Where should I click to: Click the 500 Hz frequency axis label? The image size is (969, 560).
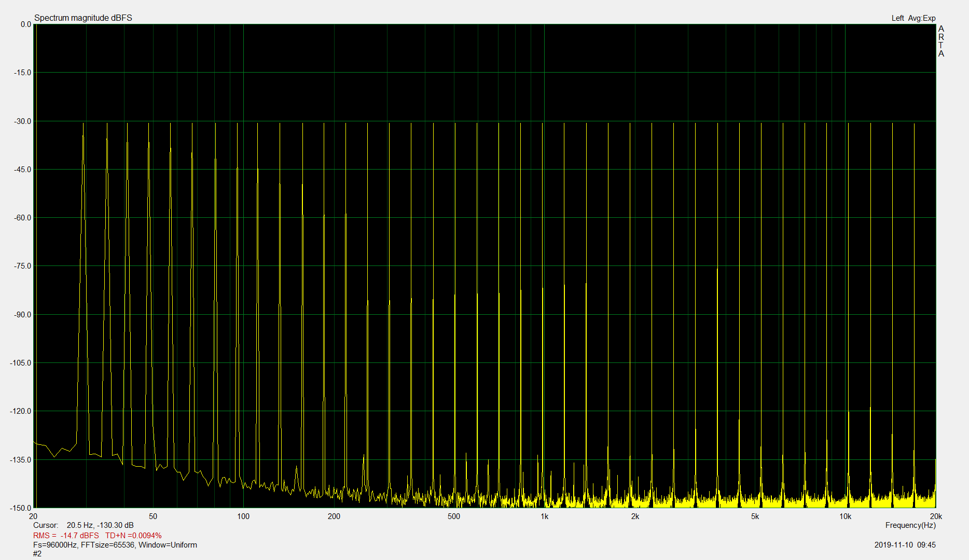tap(454, 516)
